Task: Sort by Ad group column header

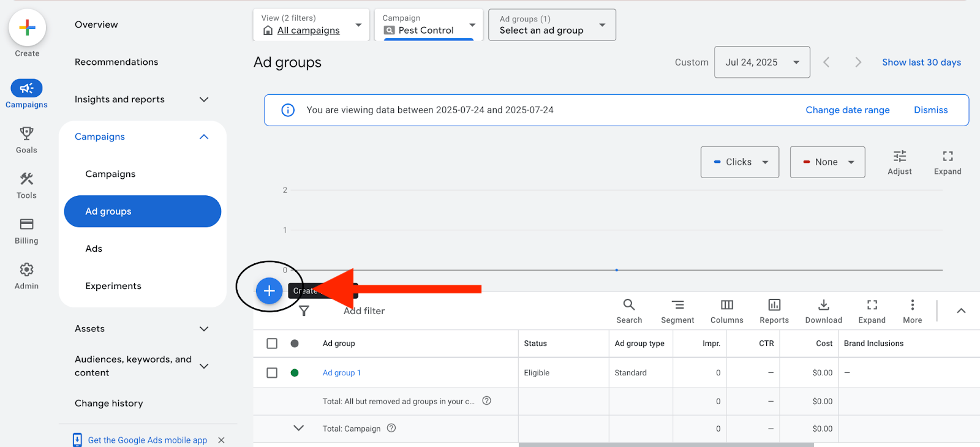Action: [339, 344]
